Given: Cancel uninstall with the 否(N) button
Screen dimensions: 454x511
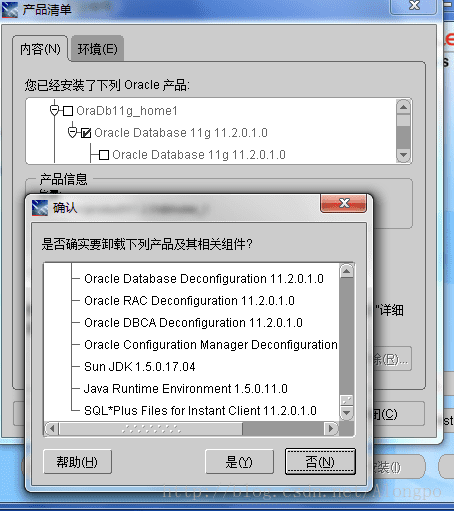Looking at the screenshot, I should pos(320,462).
